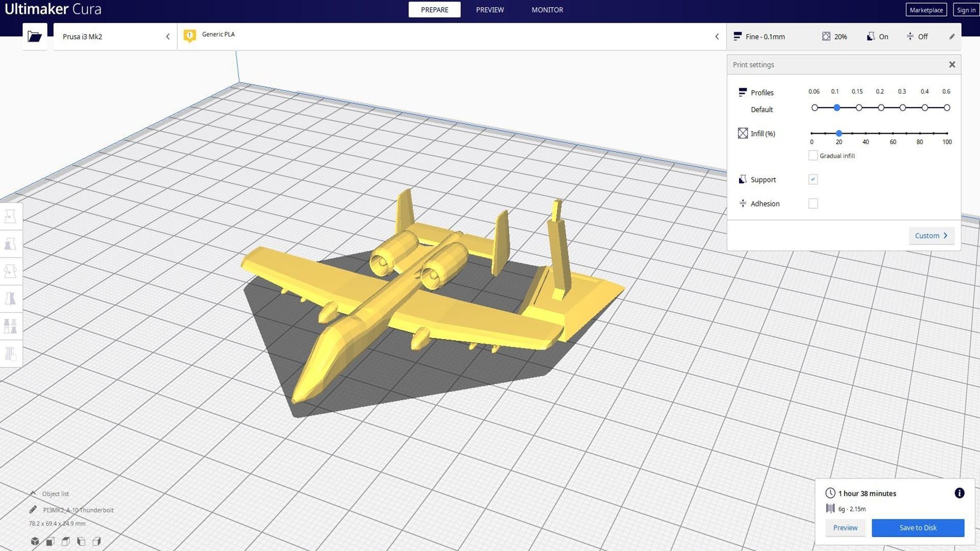Click the clock print time icon

[830, 493]
